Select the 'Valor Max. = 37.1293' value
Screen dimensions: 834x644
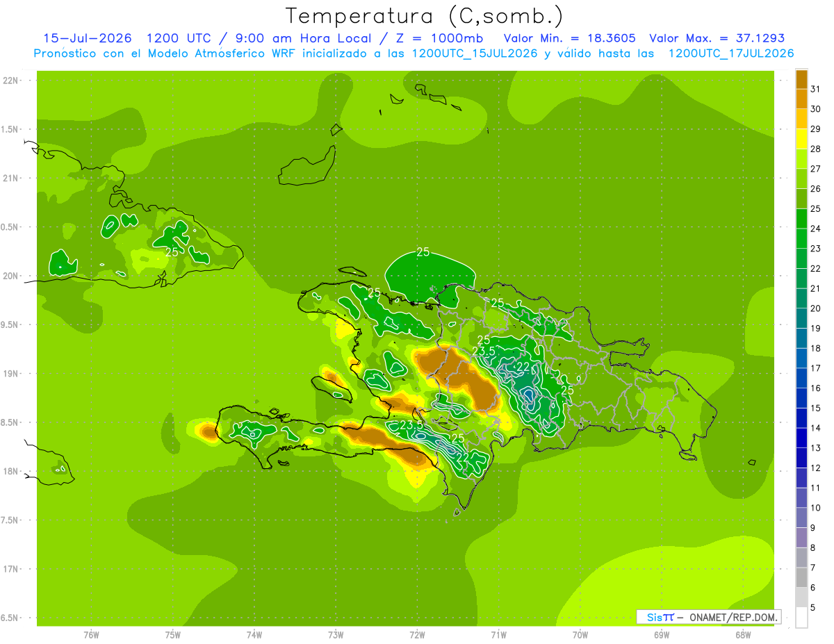coord(717,38)
